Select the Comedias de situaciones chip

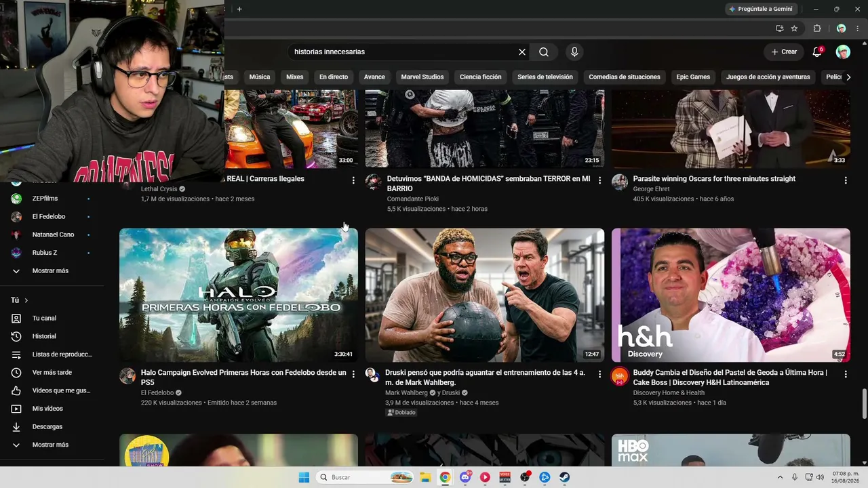625,77
